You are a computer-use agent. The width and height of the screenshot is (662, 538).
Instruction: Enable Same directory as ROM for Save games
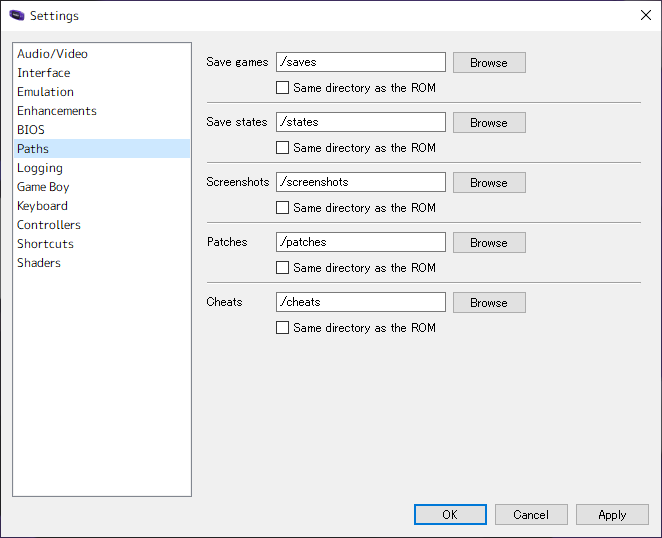pos(282,88)
